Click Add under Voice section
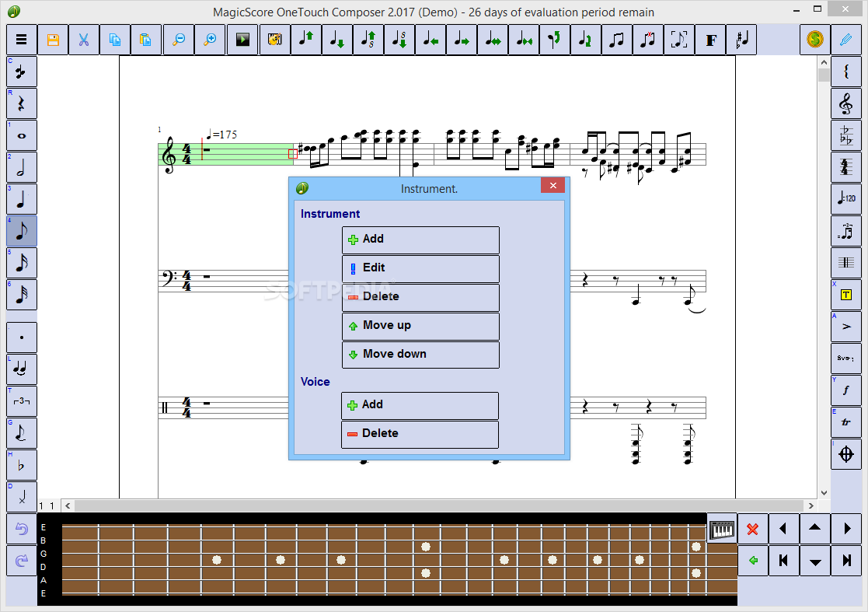The image size is (868, 612). [x=420, y=405]
